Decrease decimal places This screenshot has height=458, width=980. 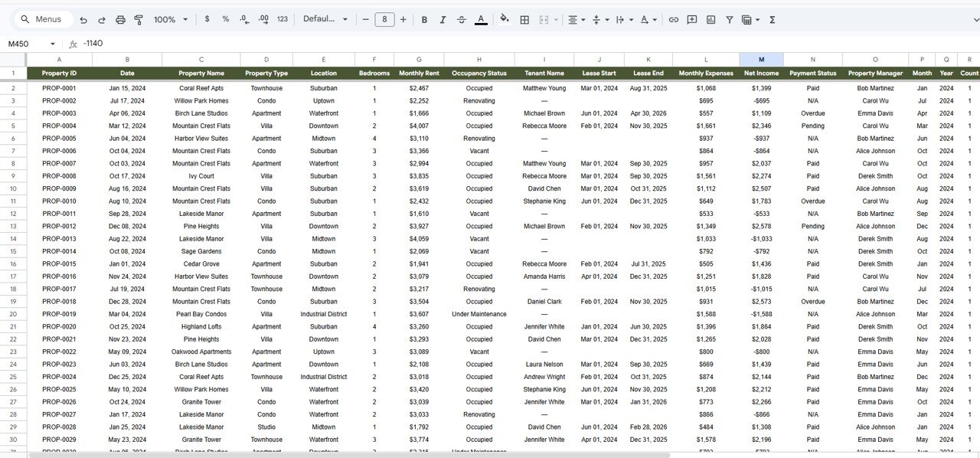[243, 19]
